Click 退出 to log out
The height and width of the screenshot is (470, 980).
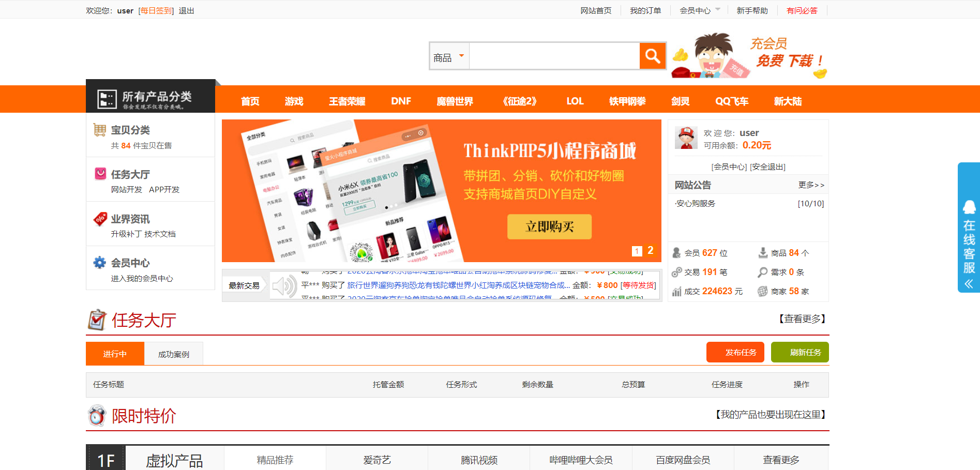coord(186,11)
